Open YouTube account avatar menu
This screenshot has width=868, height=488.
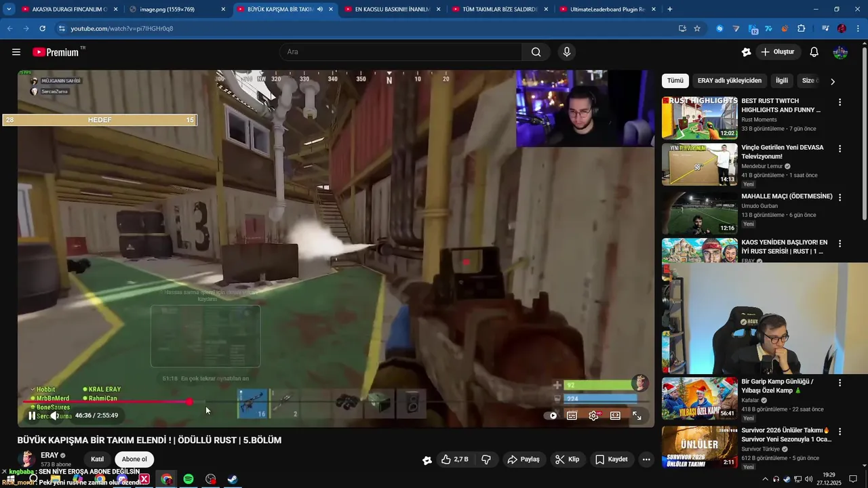coord(840,52)
